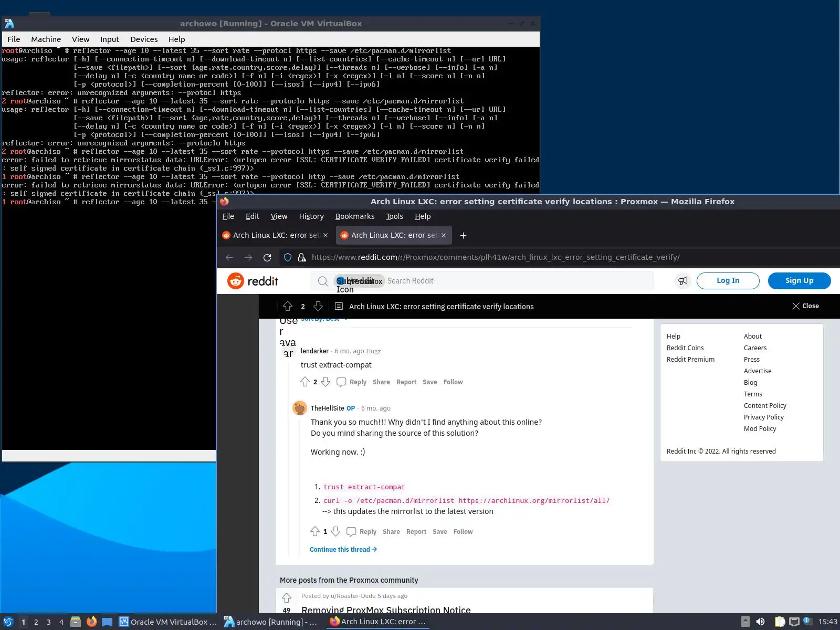Reload the page in Firefox

click(267, 257)
